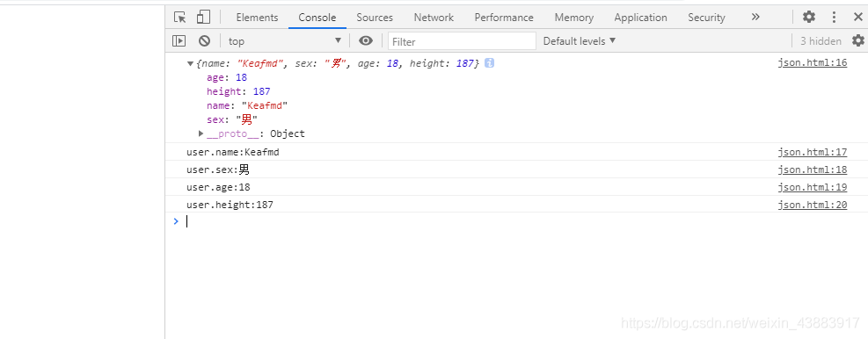Select the age: 18 property row
868x339 pixels.
pos(227,77)
